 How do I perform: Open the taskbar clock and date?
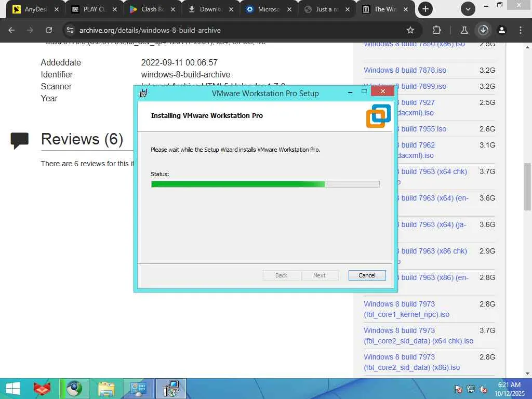pos(509,389)
